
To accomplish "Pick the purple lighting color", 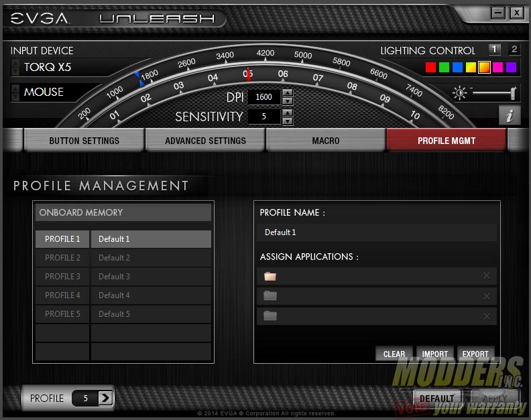I will pyautogui.click(x=511, y=67).
